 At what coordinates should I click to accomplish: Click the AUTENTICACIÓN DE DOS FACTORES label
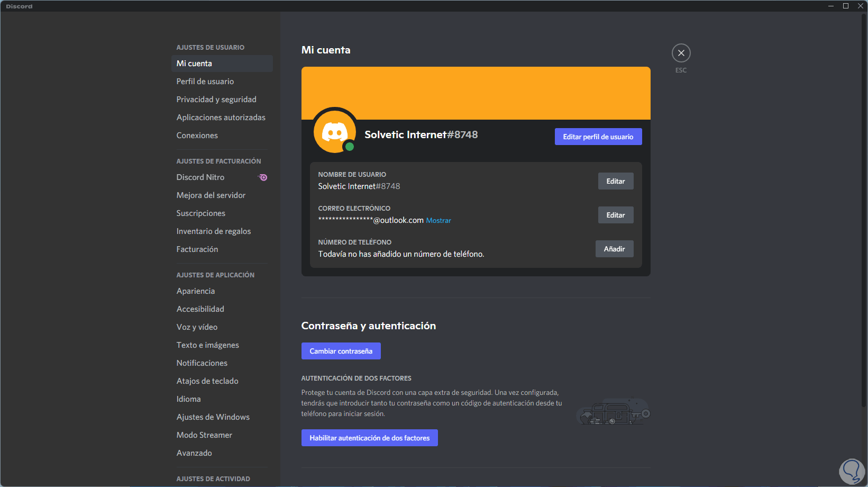tap(357, 378)
